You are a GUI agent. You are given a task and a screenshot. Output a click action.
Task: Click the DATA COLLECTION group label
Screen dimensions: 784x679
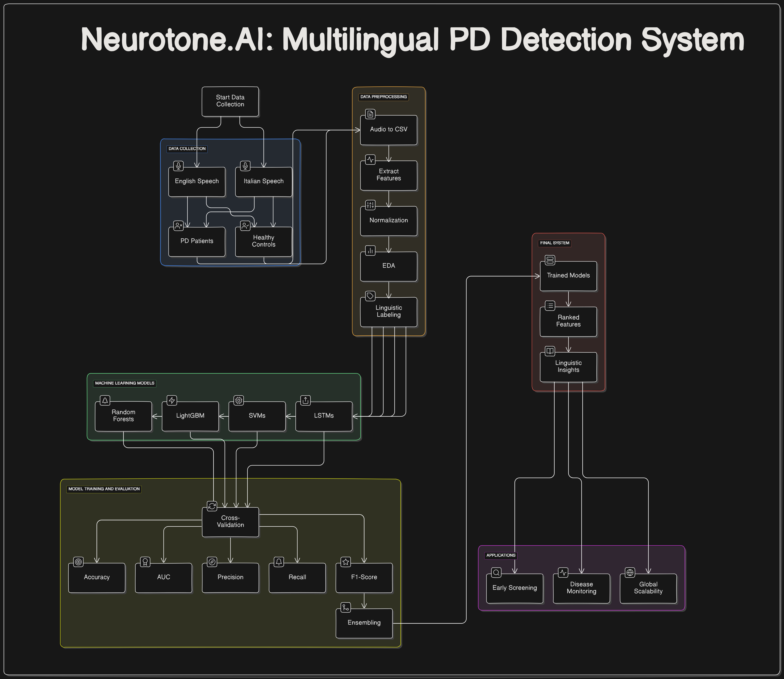pyautogui.click(x=187, y=149)
